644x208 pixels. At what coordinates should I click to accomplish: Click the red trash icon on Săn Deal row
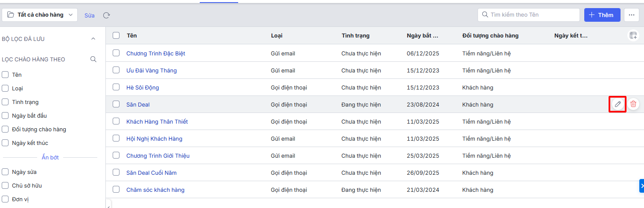[633, 104]
